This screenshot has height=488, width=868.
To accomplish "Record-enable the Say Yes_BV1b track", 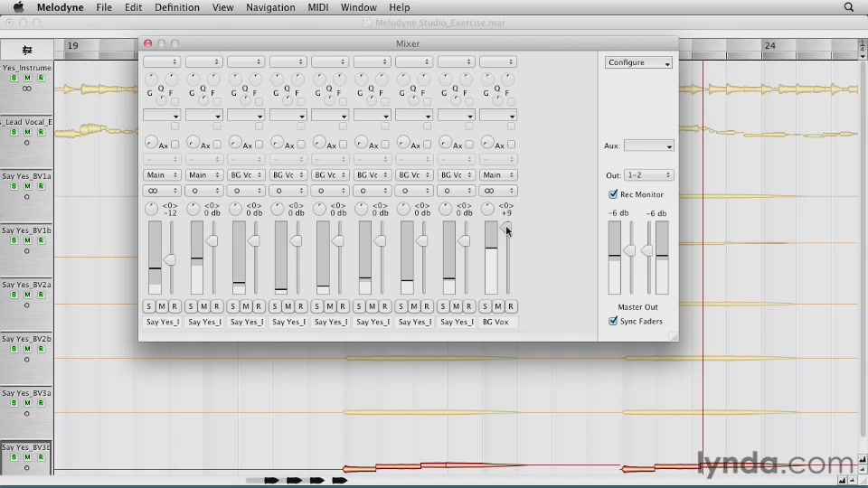I will tap(41, 240).
